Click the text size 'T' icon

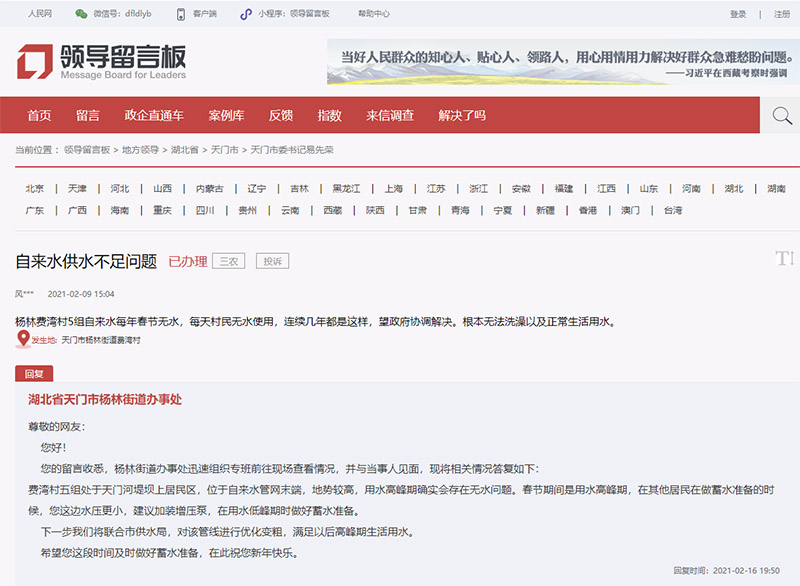[783, 259]
